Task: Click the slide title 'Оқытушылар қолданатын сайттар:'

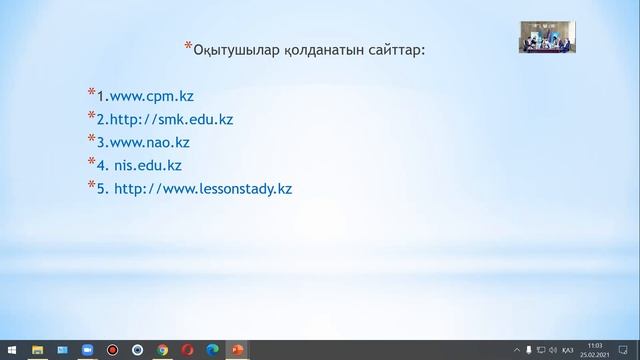Action: [309, 50]
